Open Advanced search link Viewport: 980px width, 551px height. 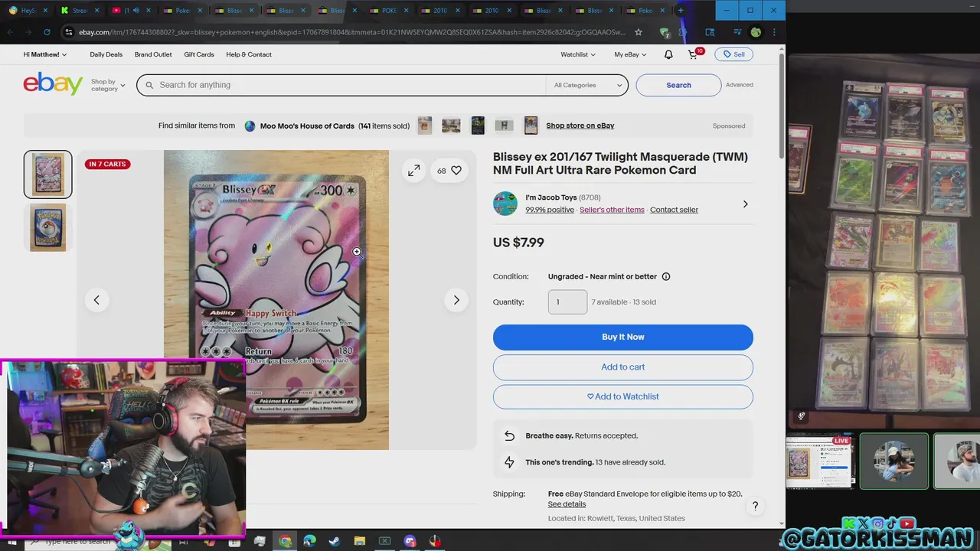pyautogui.click(x=740, y=85)
